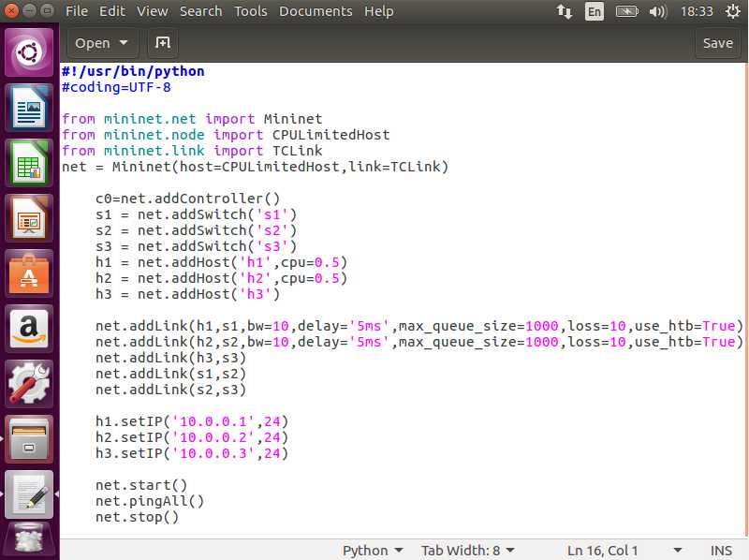Viewport: 749px width, 560px height.
Task: Create a new document with the toolbar icon
Action: (x=162, y=43)
